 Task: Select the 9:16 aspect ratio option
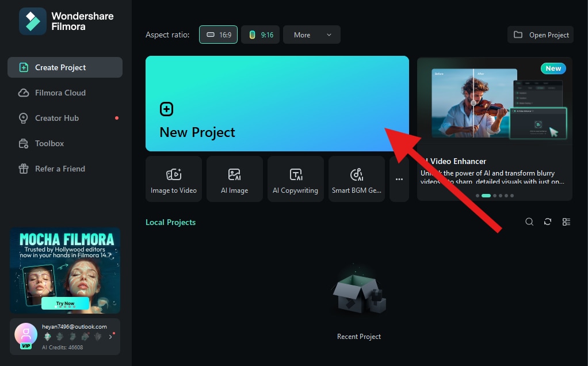pos(260,35)
